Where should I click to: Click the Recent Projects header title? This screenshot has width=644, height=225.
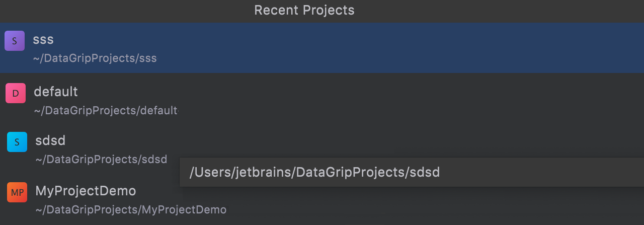(304, 10)
